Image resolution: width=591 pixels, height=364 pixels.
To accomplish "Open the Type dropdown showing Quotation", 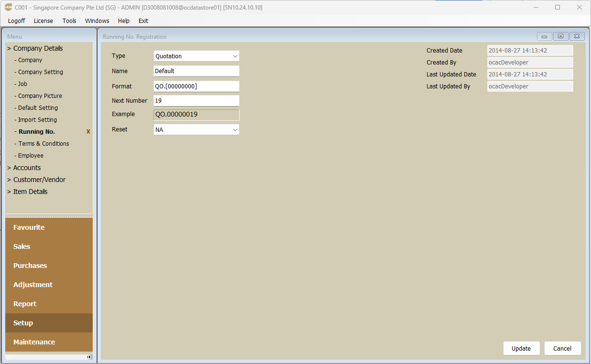I will (196, 56).
